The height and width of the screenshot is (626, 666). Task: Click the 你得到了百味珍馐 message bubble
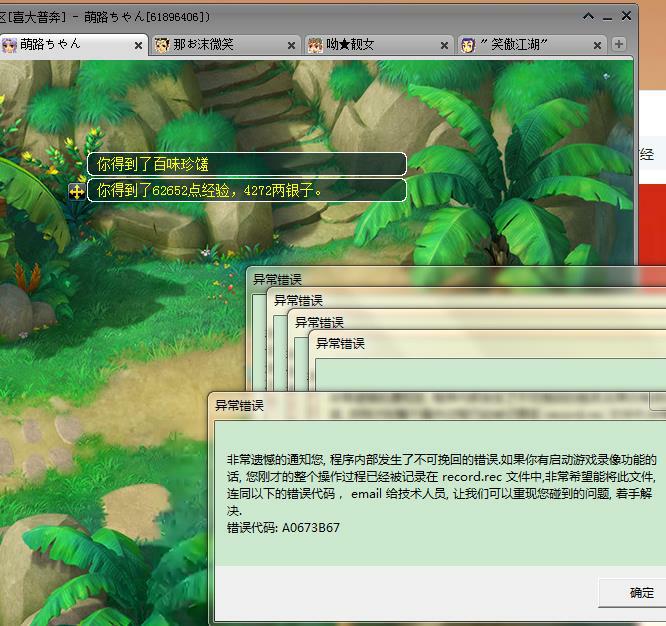pyautogui.click(x=247, y=164)
